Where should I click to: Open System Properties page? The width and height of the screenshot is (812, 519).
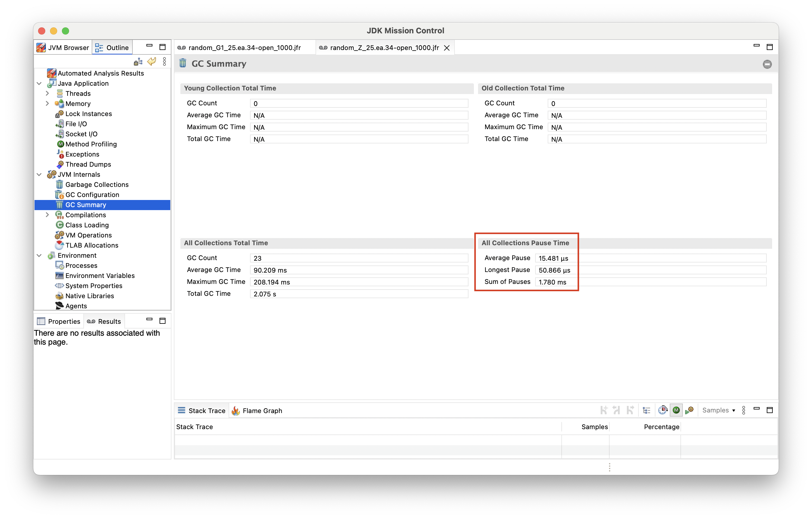(x=94, y=286)
